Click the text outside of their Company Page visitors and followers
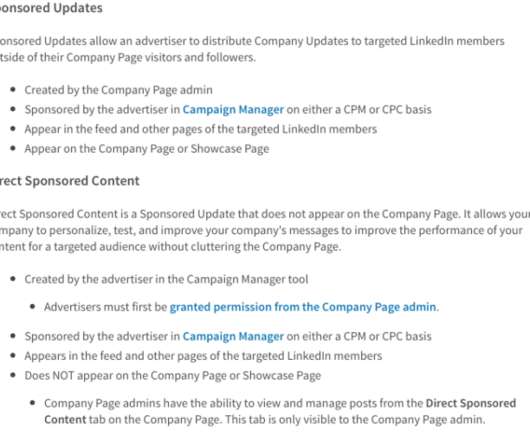This screenshot has width=530, height=443. pos(127,57)
